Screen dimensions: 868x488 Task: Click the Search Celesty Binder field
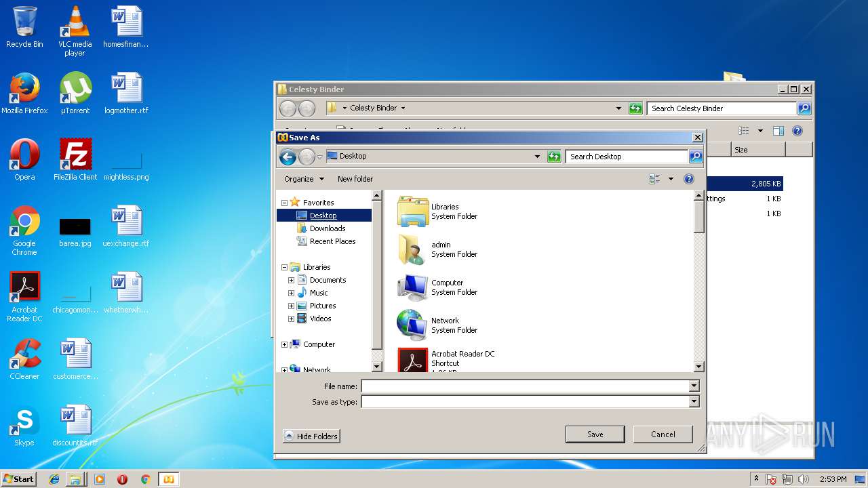(722, 108)
